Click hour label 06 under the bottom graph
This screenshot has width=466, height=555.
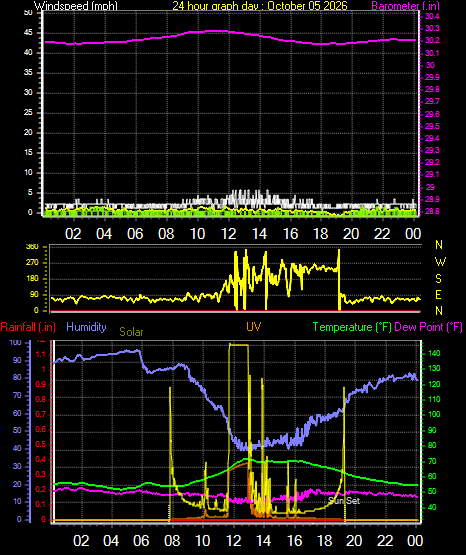click(x=141, y=541)
